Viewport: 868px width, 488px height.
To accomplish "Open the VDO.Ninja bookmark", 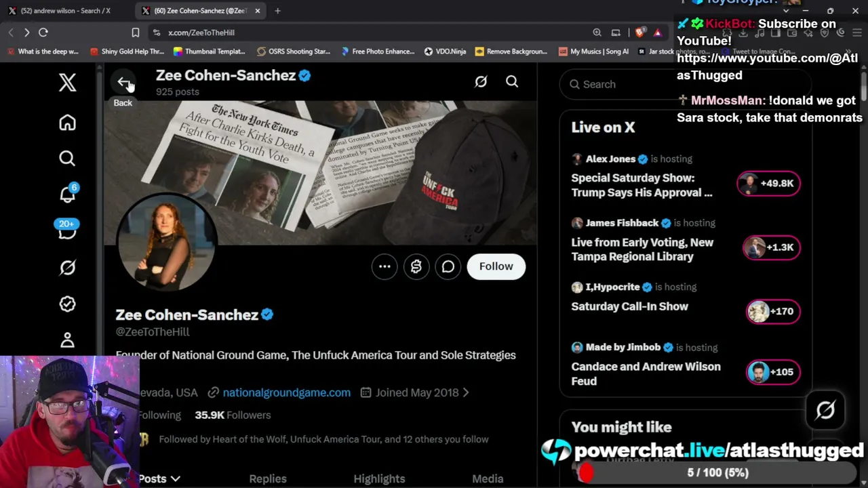I will [x=445, y=52].
